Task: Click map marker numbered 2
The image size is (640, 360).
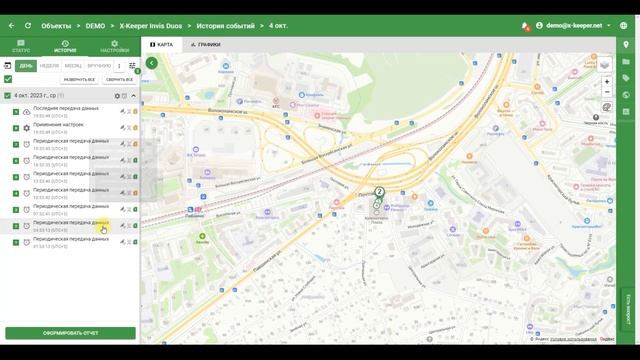Action: pyautogui.click(x=379, y=192)
